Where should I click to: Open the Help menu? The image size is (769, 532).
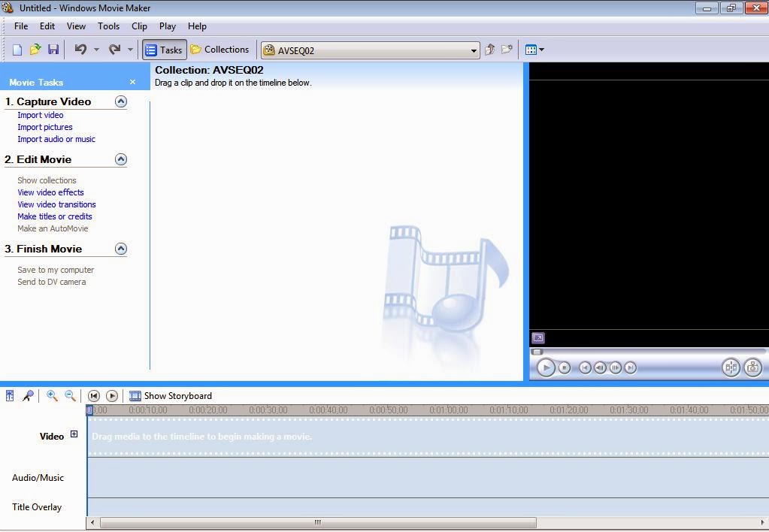197,26
